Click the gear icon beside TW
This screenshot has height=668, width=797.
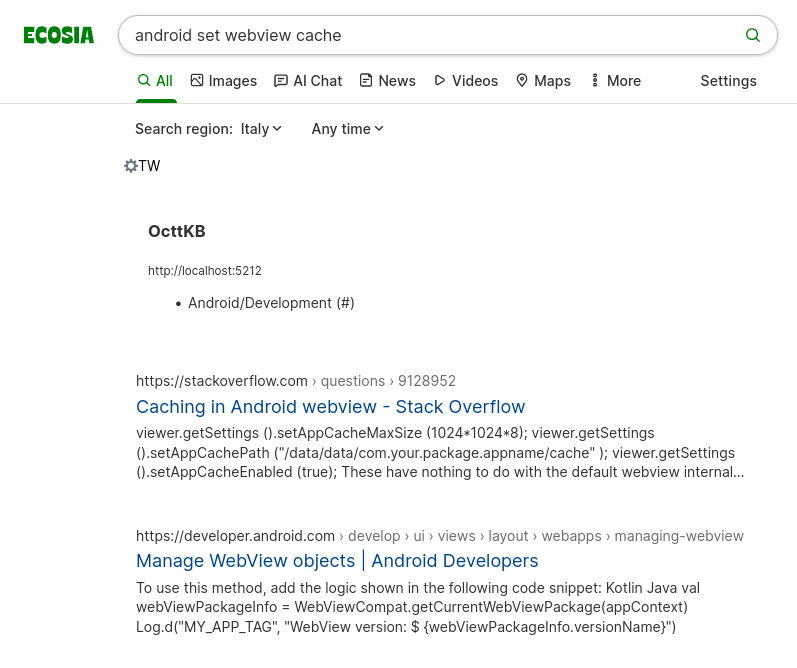pyautogui.click(x=130, y=166)
